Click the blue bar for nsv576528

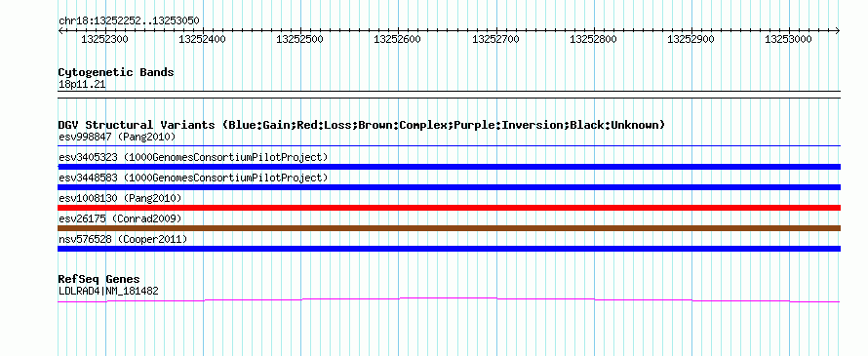coord(449,249)
